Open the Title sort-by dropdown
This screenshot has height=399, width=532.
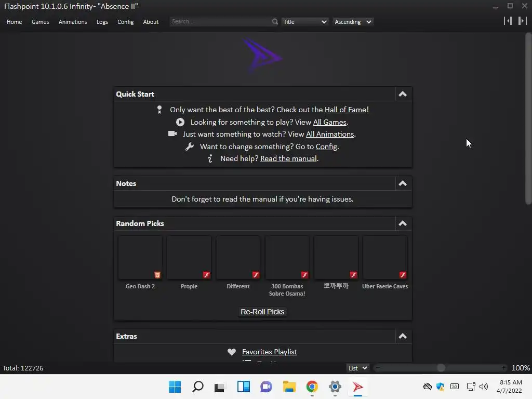point(304,22)
